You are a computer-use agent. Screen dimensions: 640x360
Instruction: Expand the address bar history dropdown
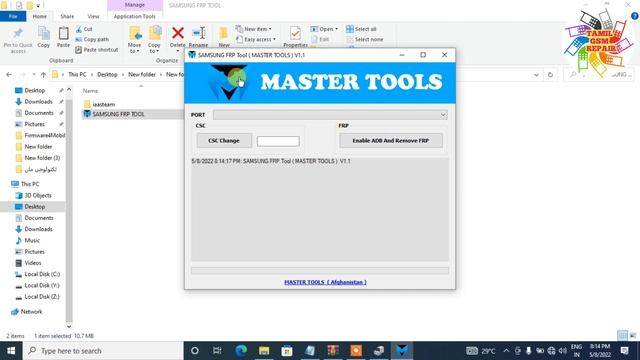[536, 75]
